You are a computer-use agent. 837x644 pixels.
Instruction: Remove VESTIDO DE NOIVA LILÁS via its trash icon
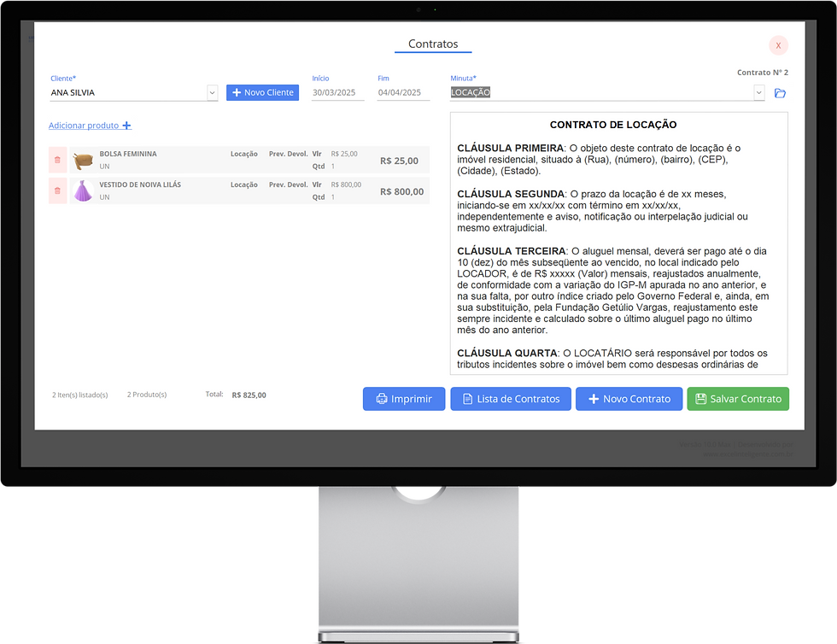coord(57,191)
